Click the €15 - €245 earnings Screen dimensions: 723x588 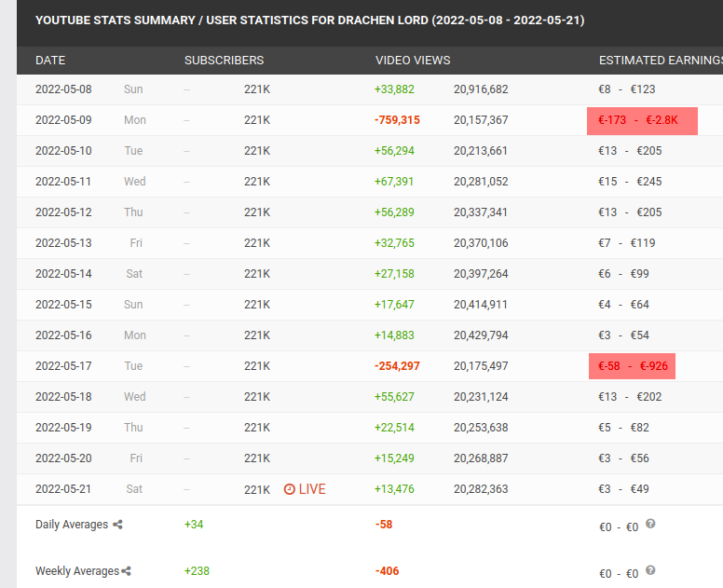tap(630, 181)
